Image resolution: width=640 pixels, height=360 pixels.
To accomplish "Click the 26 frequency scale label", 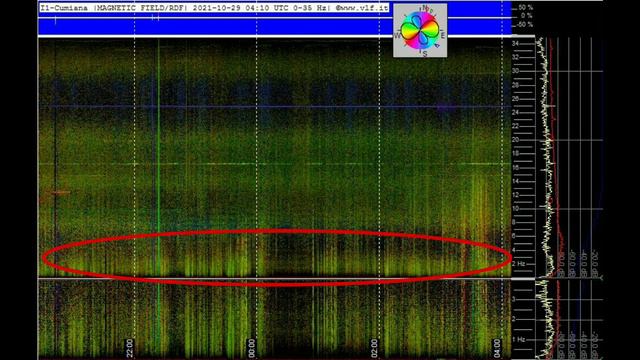I will coord(516,99).
